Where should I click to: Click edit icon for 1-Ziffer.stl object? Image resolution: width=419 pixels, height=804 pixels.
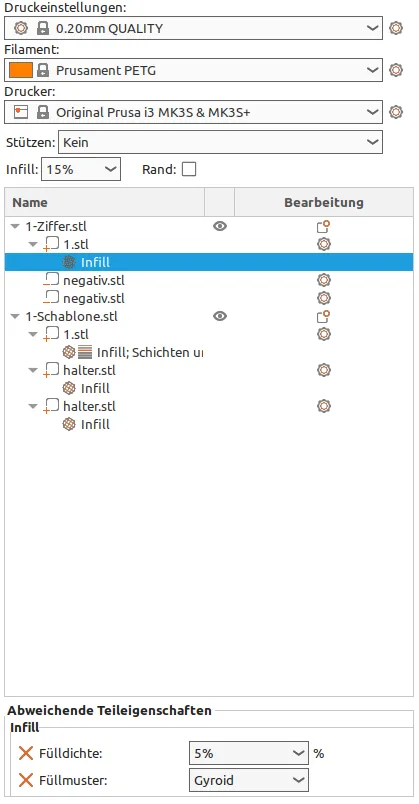pyautogui.click(x=323, y=227)
